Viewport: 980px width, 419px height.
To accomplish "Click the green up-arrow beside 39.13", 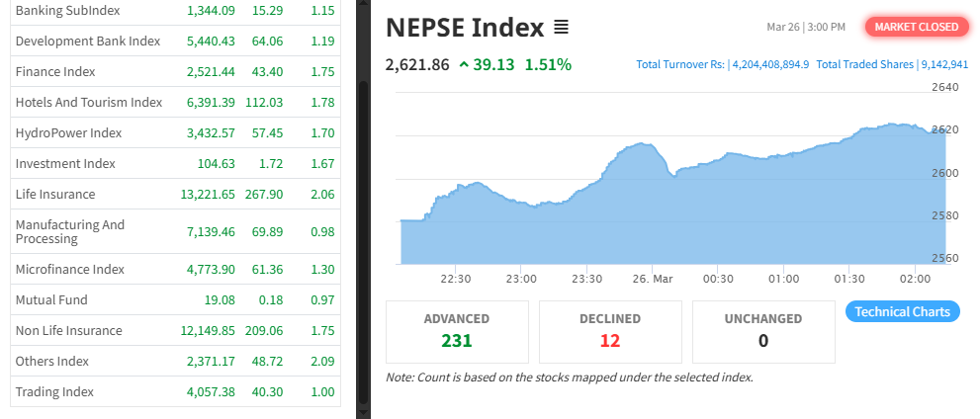I will (464, 64).
